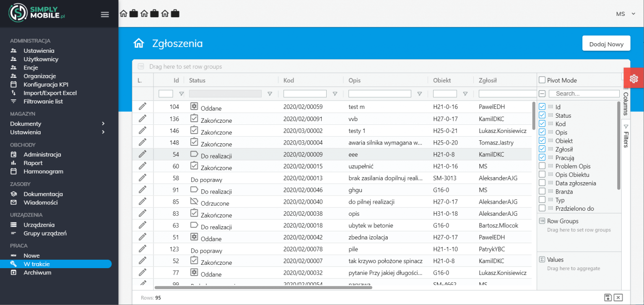Click the hamburger menu icon in sidebar header
This screenshot has width=644, height=305.
(105, 14)
